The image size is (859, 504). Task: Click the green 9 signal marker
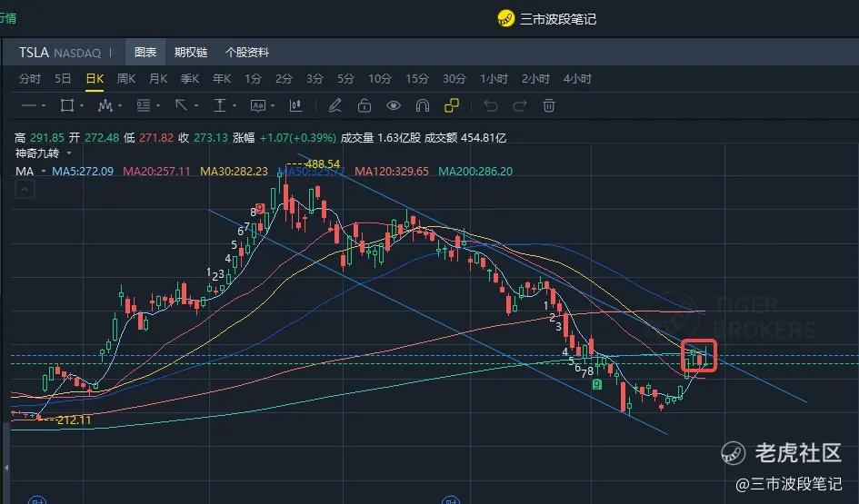597,385
